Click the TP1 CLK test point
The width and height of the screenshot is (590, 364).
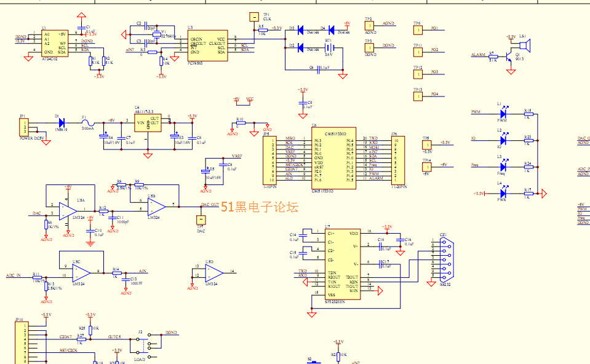pyautogui.click(x=254, y=17)
